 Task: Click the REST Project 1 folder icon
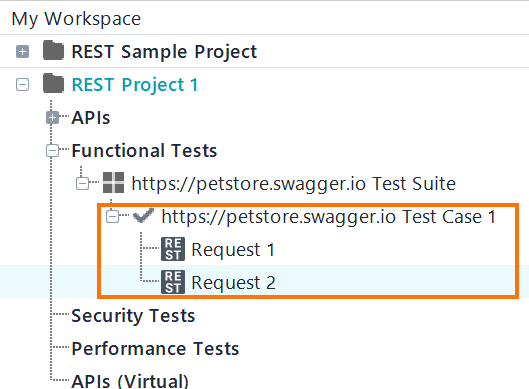point(53,83)
